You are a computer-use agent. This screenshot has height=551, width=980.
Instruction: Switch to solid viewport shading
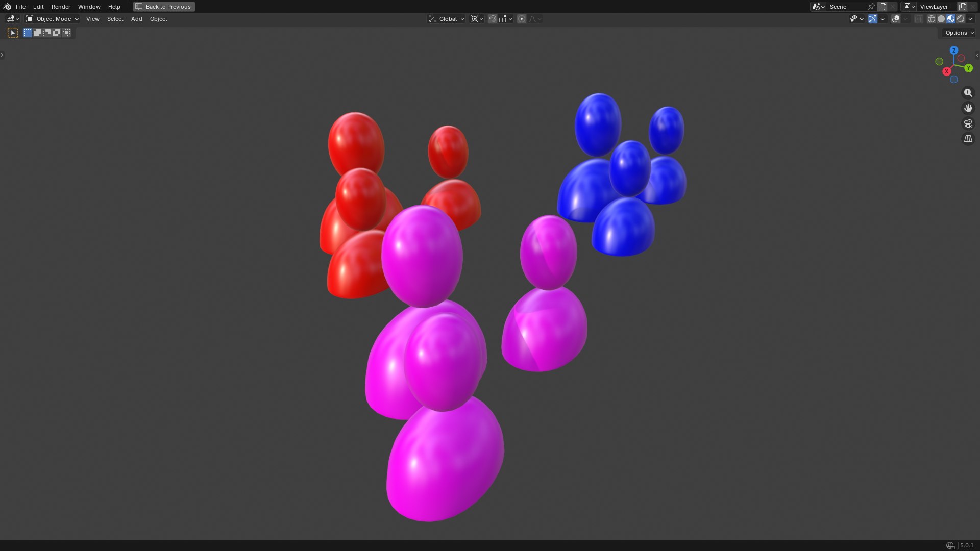pyautogui.click(x=941, y=19)
